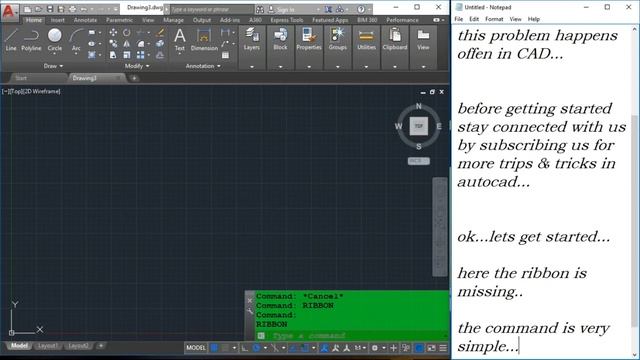Screen dimensions: 640x360
Task: Open the Express Tools ribbon tab
Action: [x=287, y=20]
